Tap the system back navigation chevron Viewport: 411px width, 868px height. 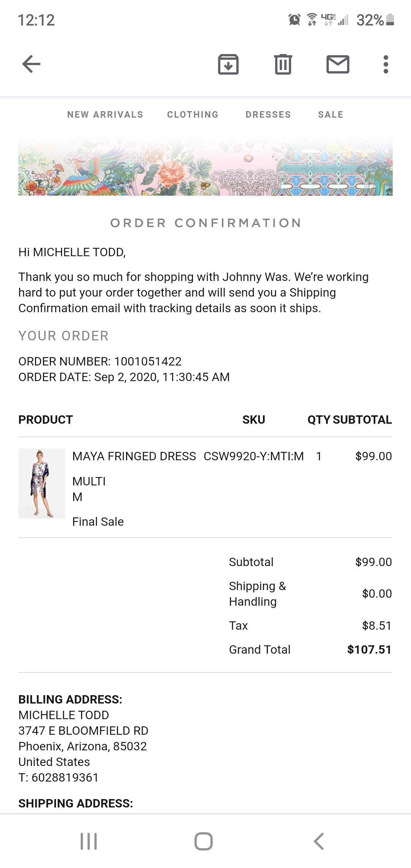(319, 841)
